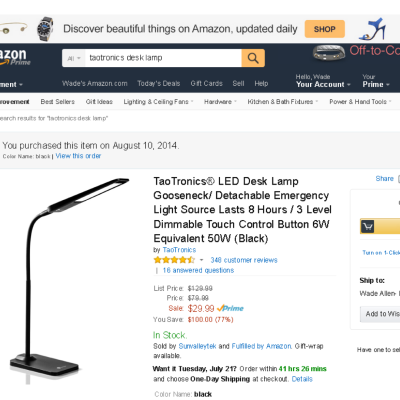
Task: Click the cart icon on Add to Cart
Action: tap(368, 227)
